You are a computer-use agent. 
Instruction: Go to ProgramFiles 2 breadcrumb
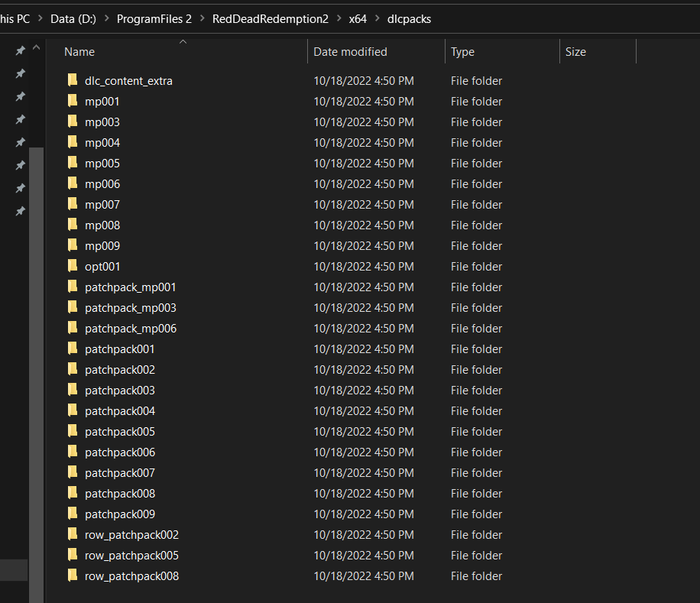154,19
